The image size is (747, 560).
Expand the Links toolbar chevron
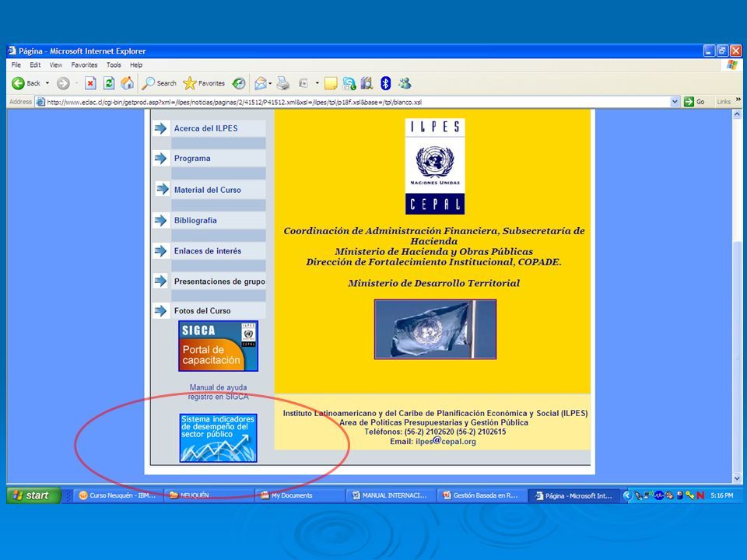click(738, 100)
